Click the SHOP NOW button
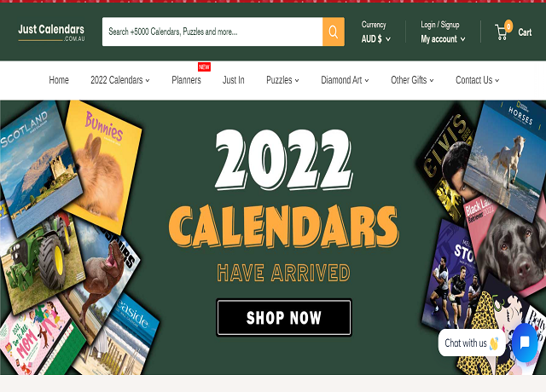 pyautogui.click(x=284, y=318)
